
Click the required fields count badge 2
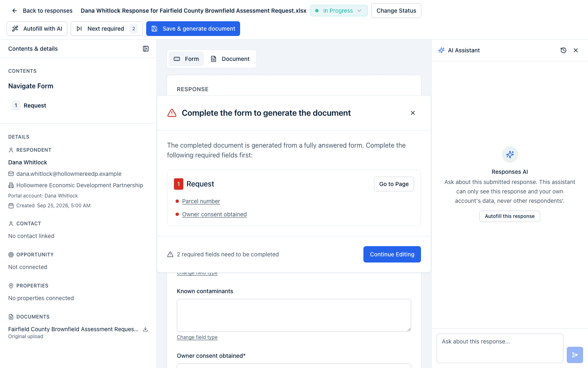pos(134,29)
